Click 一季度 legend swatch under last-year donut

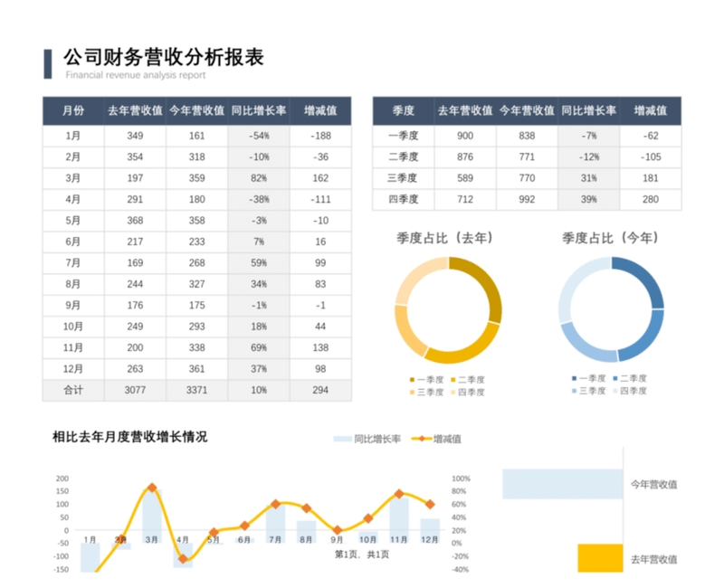413,379
